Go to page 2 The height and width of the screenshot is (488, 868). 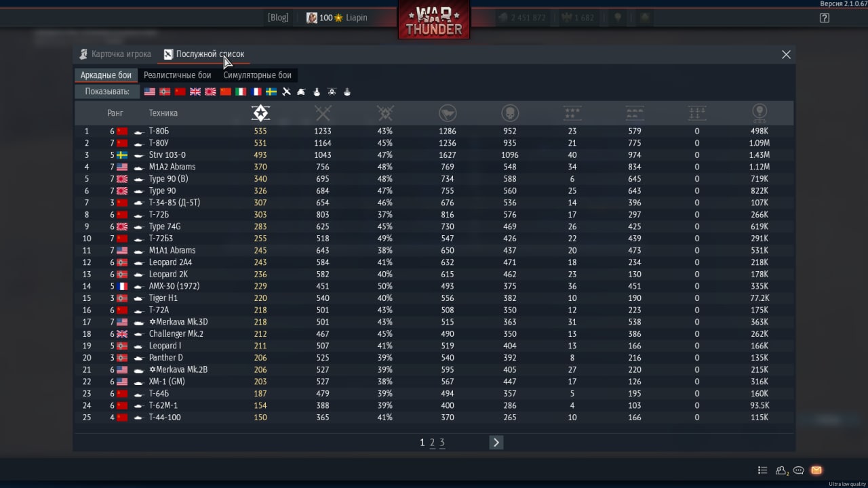tap(432, 443)
